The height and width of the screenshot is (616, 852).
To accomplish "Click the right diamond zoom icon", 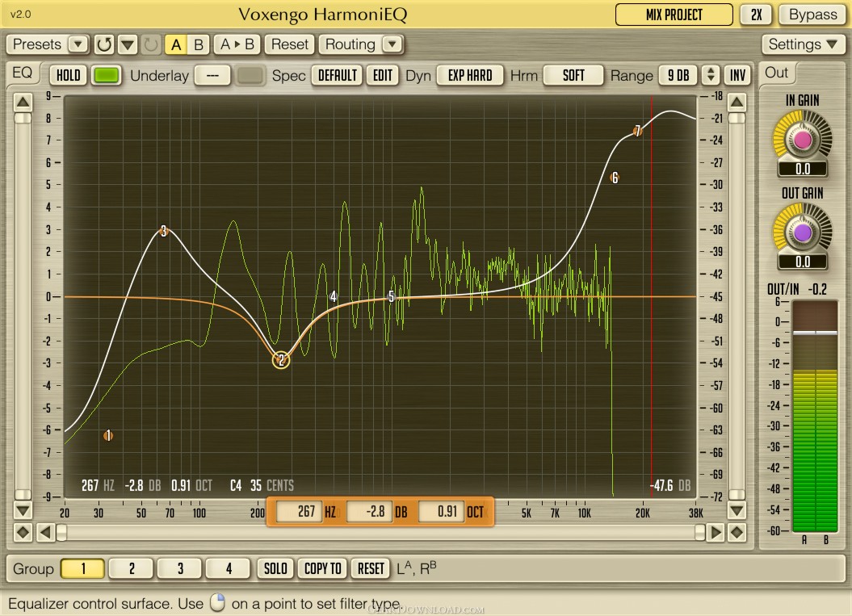I will [737, 532].
